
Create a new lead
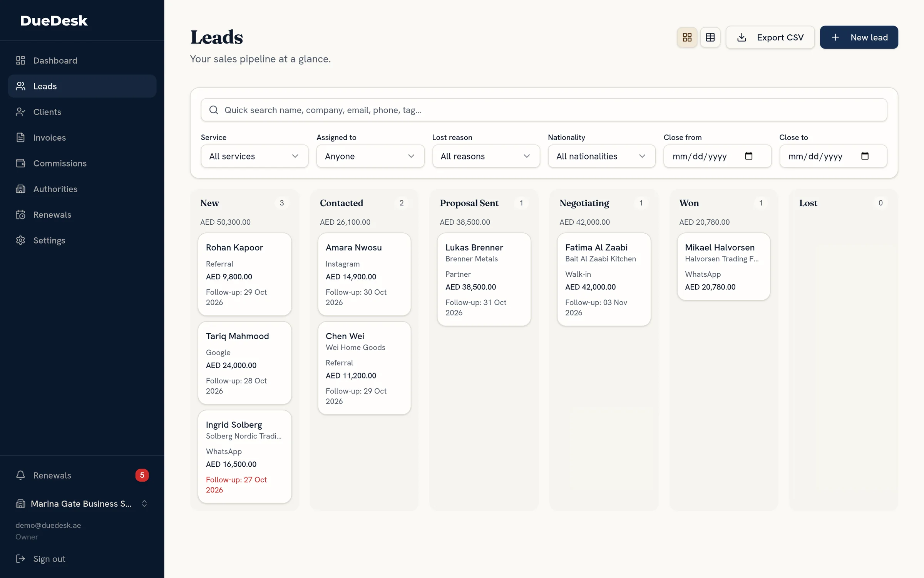(x=859, y=37)
